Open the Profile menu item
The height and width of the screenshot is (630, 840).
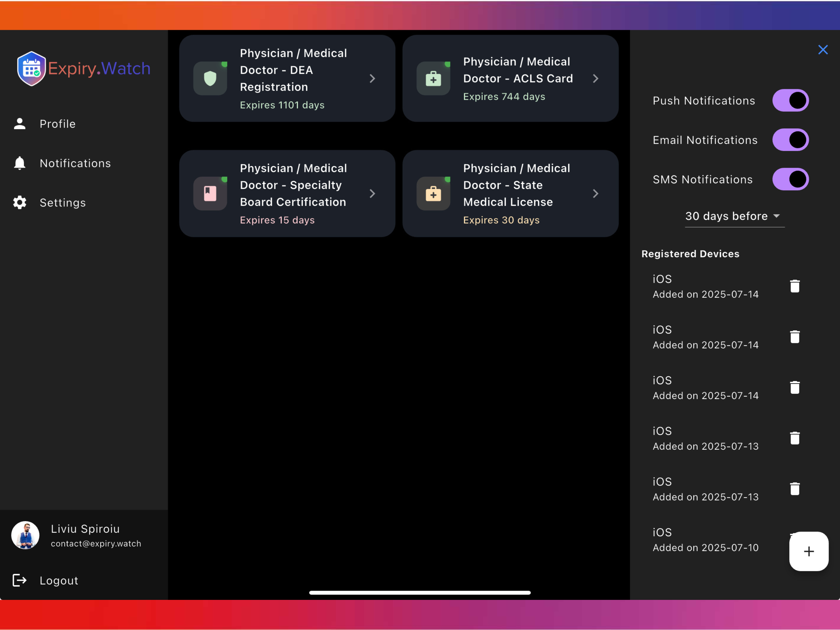84,124
